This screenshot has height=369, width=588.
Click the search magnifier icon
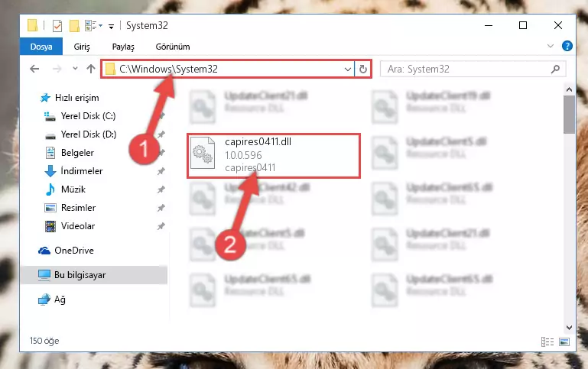[555, 69]
